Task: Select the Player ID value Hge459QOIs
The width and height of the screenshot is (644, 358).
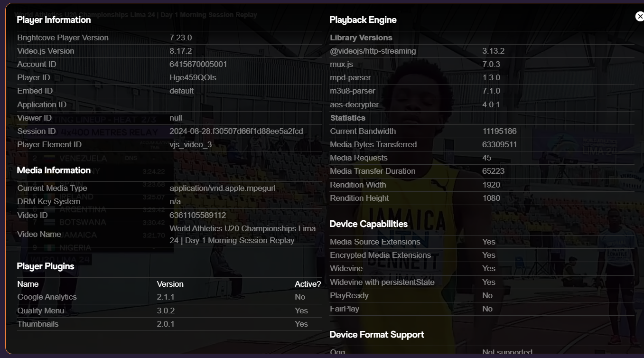Action: [193, 77]
